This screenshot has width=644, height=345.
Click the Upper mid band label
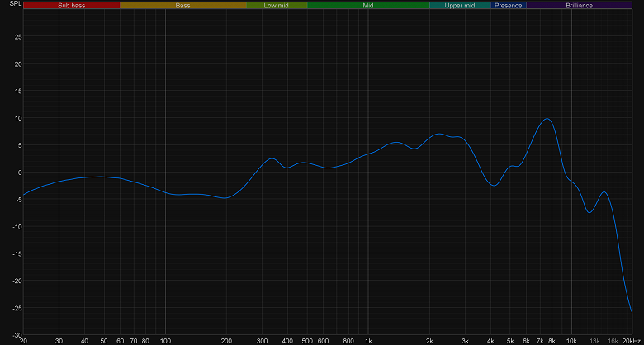460,5
